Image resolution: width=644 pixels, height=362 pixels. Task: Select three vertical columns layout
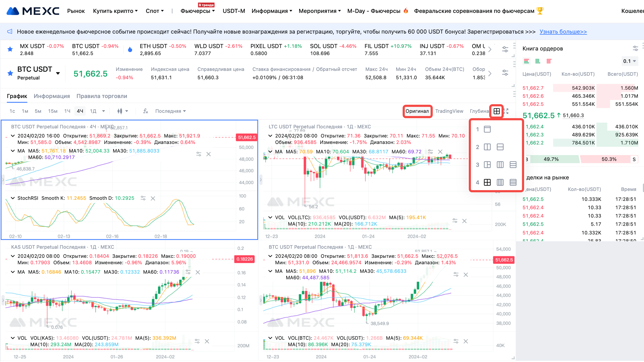click(500, 165)
